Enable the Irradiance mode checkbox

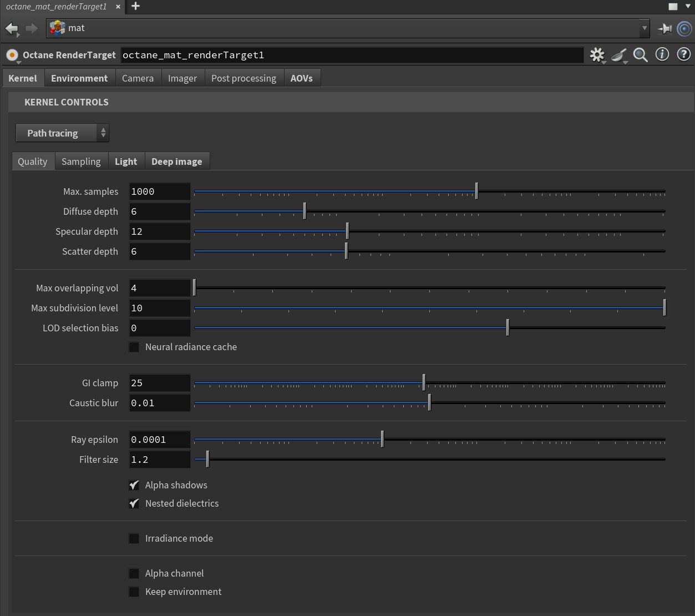134,538
